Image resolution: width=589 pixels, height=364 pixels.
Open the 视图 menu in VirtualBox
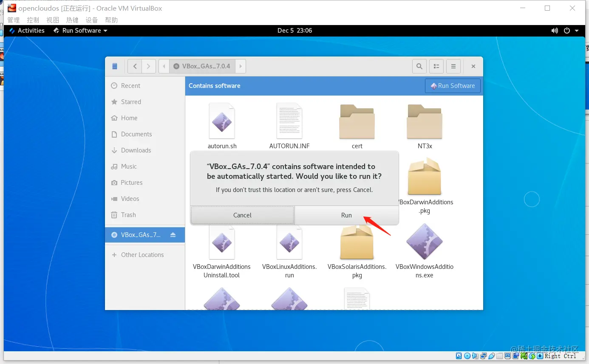coord(53,20)
